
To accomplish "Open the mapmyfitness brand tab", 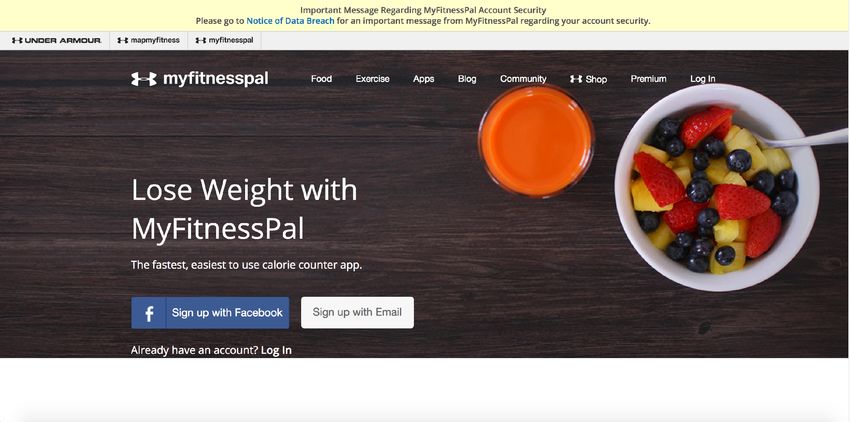I will (x=149, y=40).
